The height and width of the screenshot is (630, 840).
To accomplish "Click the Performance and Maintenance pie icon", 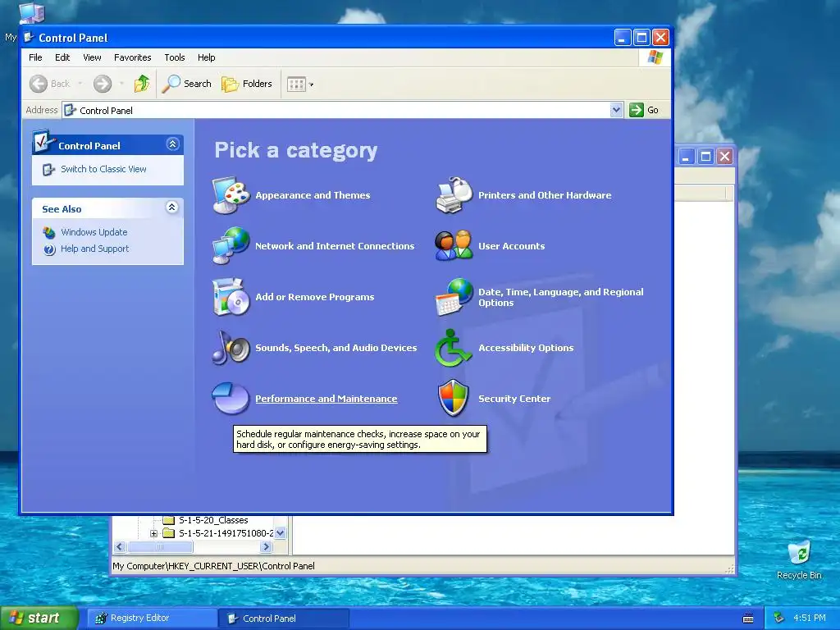I will click(231, 399).
